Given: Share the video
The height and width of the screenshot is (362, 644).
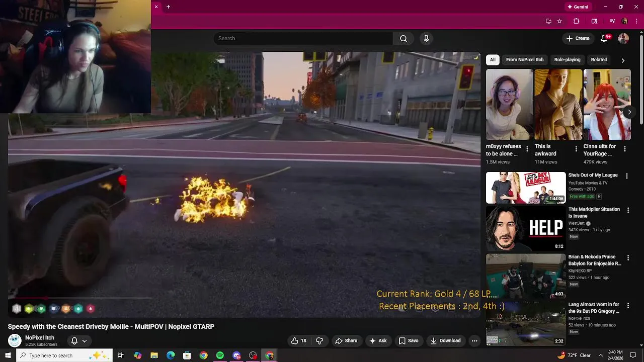Looking at the screenshot, I should (x=346, y=341).
